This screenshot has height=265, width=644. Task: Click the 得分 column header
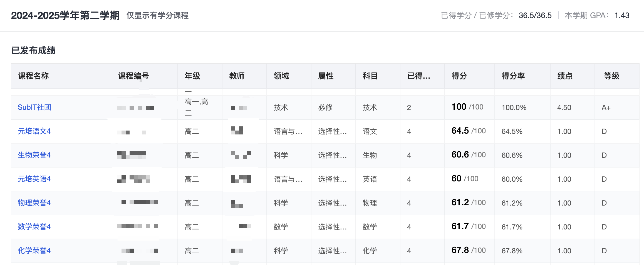tap(459, 76)
